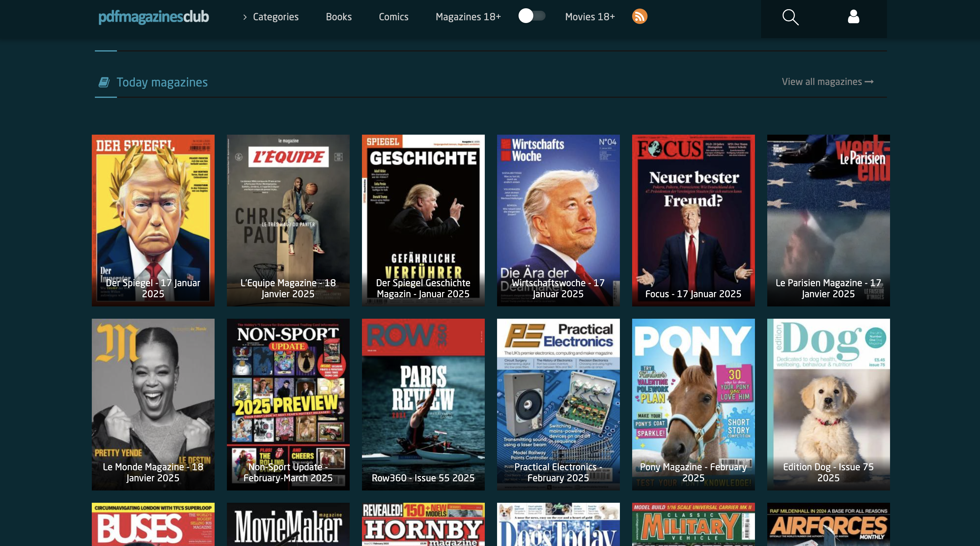The width and height of the screenshot is (980, 546).
Task: Open Pony Magazine February 2025 cover
Action: (x=693, y=405)
